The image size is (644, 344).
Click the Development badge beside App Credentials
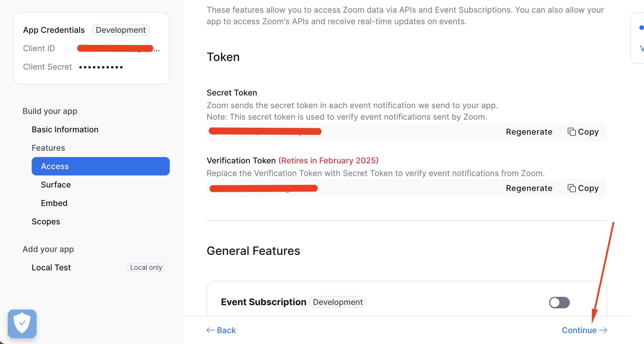click(x=121, y=30)
